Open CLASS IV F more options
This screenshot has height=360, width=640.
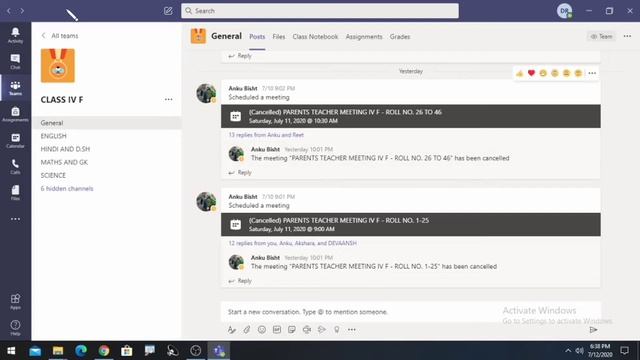(168, 99)
